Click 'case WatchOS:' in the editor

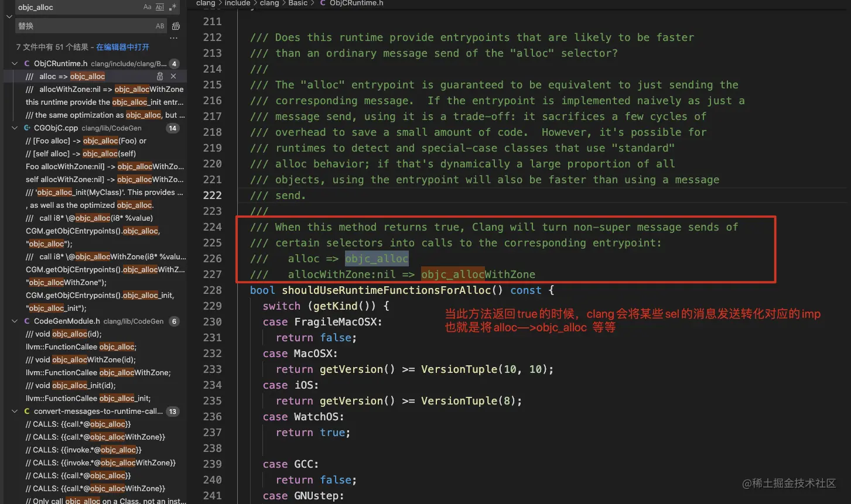coord(303,417)
